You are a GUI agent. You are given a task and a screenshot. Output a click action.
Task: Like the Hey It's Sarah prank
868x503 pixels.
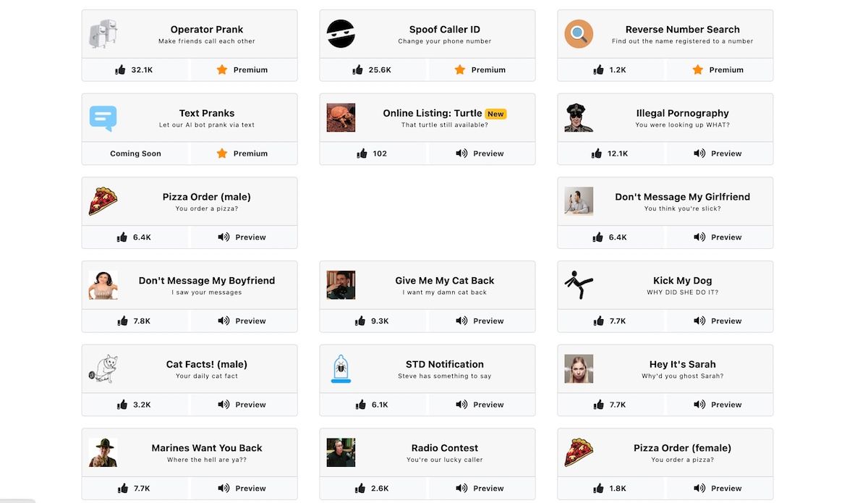598,405
